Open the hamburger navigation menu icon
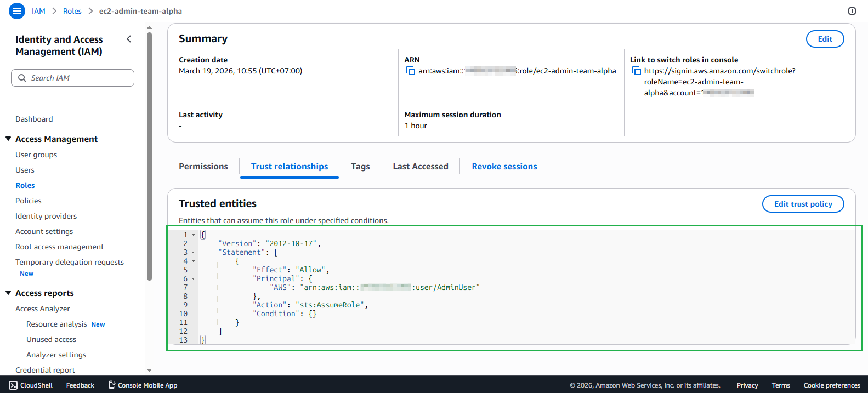The image size is (868, 393). 17,11
